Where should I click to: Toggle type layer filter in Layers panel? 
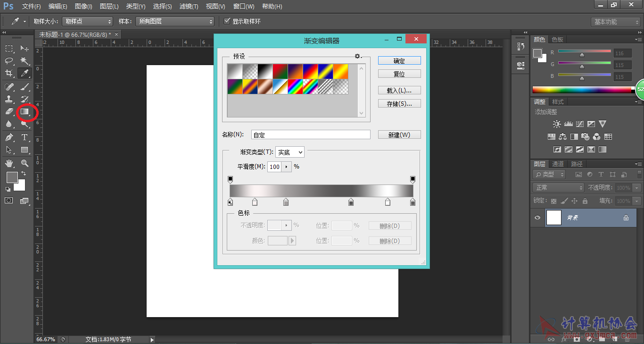tap(601, 175)
